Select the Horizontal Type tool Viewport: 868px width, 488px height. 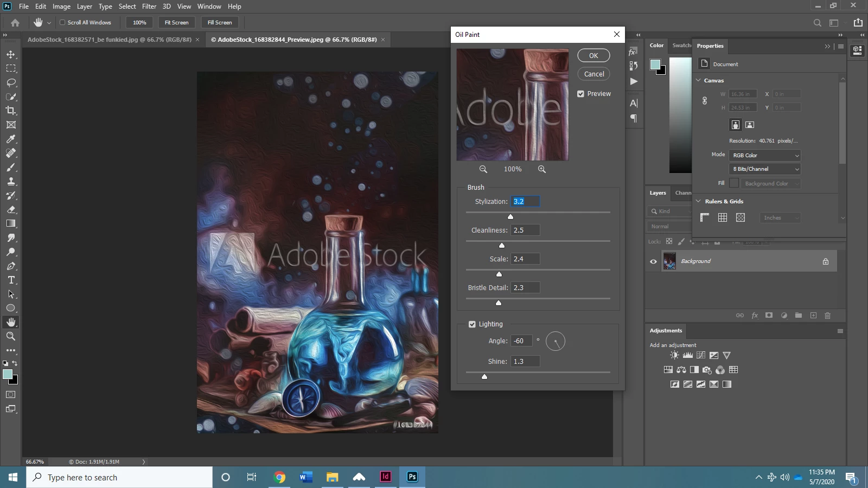point(11,280)
